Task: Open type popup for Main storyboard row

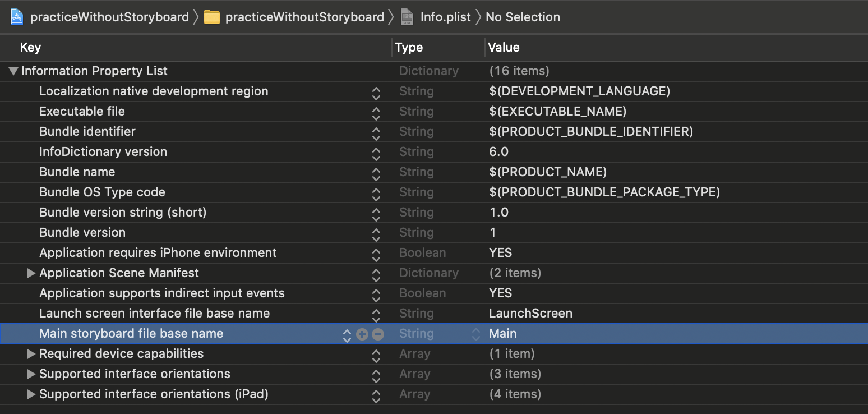Action: click(x=476, y=334)
